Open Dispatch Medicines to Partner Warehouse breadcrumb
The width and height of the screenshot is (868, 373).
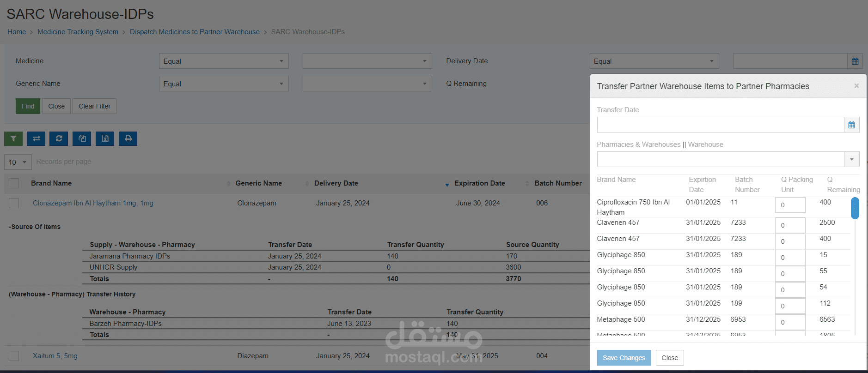point(195,32)
